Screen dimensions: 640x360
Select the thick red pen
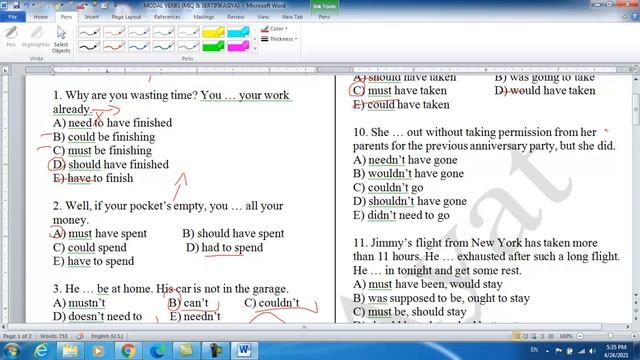(x=114, y=46)
